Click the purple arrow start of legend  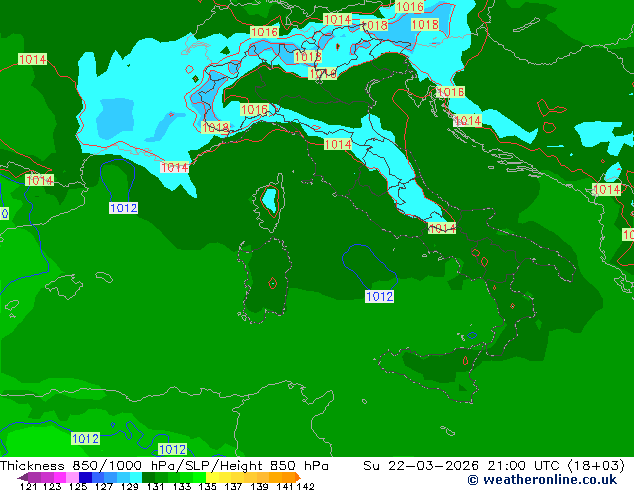click(22, 477)
